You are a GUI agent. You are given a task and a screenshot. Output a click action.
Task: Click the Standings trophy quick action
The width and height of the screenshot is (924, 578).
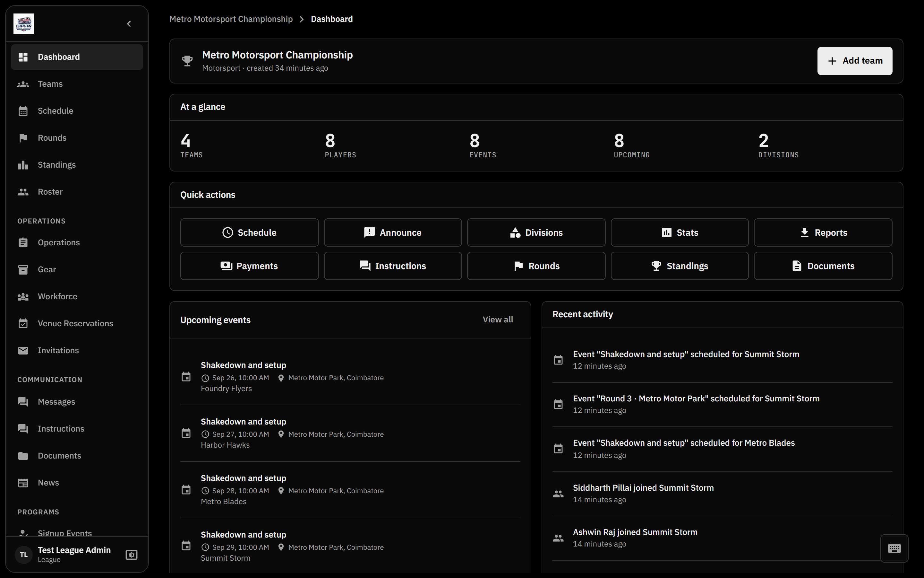tap(680, 266)
